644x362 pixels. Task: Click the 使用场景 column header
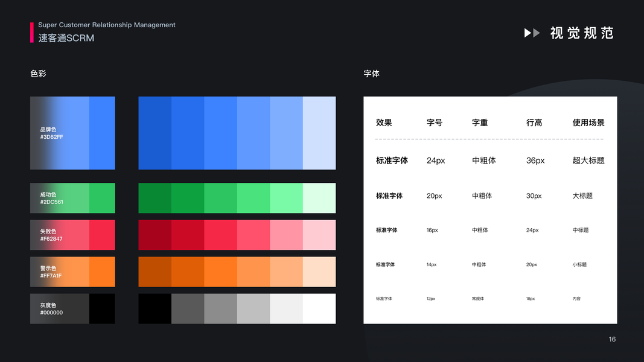pos(588,122)
